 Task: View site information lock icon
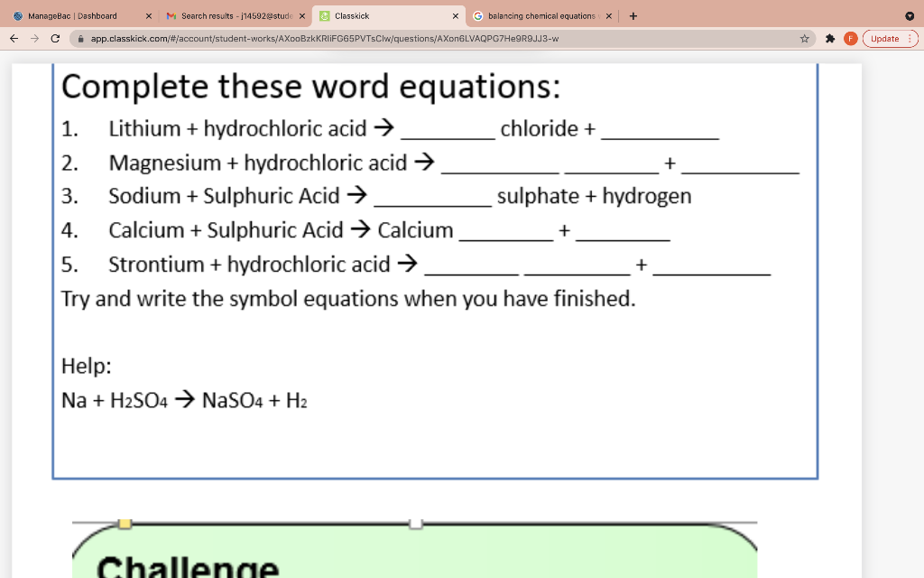tap(80, 38)
